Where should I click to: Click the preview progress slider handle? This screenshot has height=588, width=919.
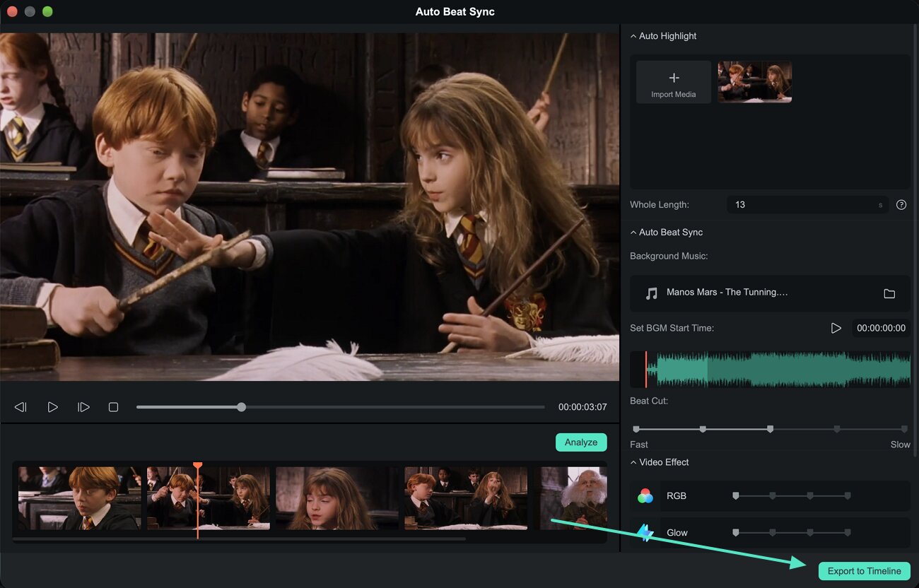[x=242, y=407]
